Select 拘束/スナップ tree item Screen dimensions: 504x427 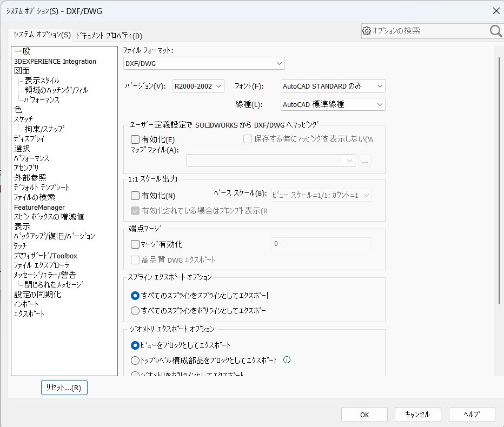44,129
